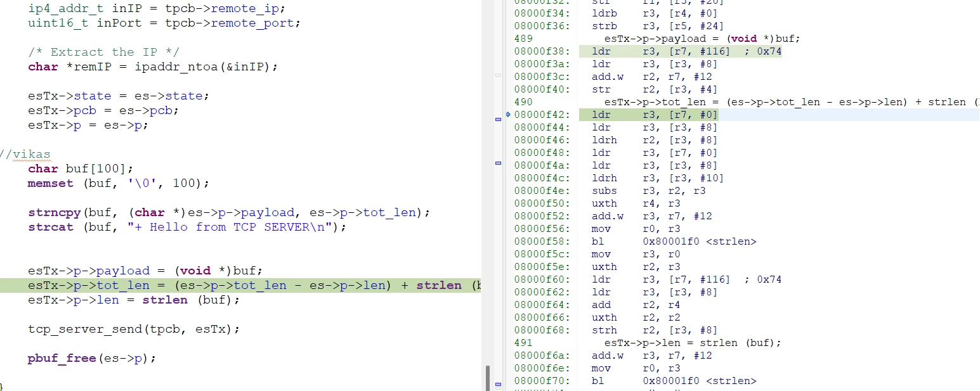The image size is (980, 391).
Task: Click disassembly source line 489
Action: (x=657, y=39)
